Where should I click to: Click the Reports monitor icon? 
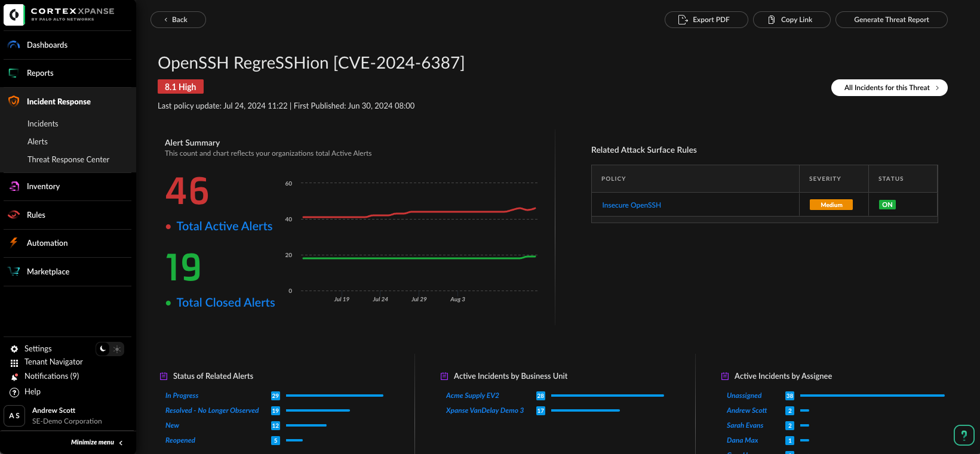tap(14, 73)
